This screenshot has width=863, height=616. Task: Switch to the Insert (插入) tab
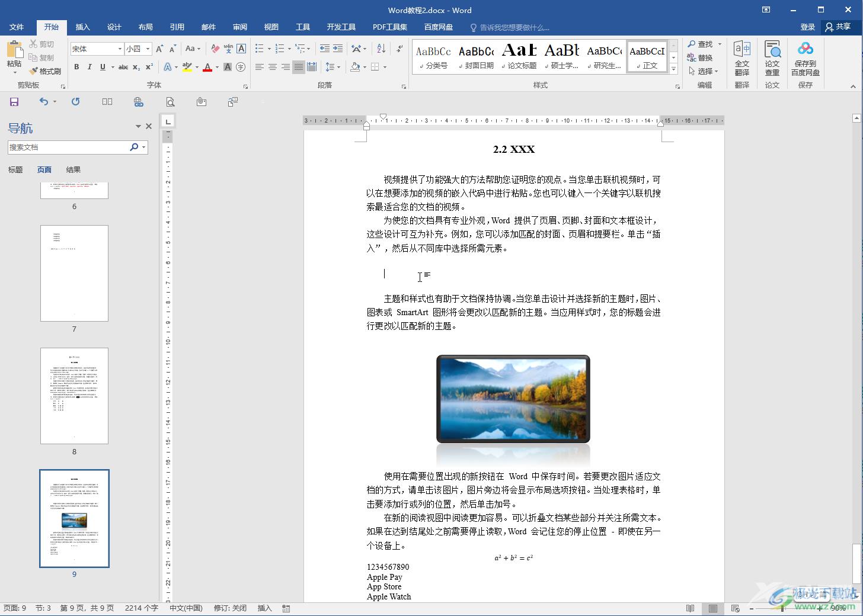coord(82,27)
